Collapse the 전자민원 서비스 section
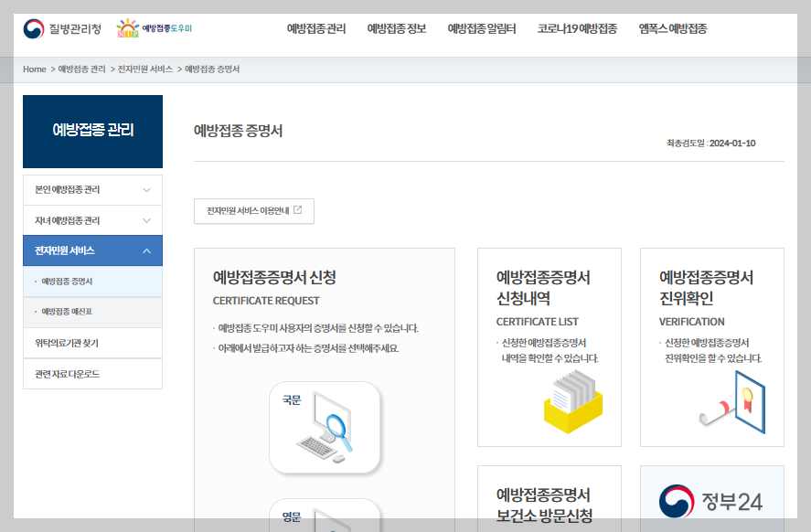Screen dimensions: 811x532 (91, 250)
